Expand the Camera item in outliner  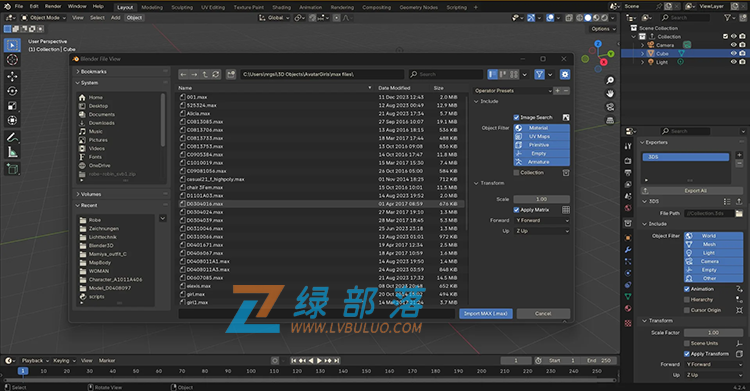pos(642,45)
